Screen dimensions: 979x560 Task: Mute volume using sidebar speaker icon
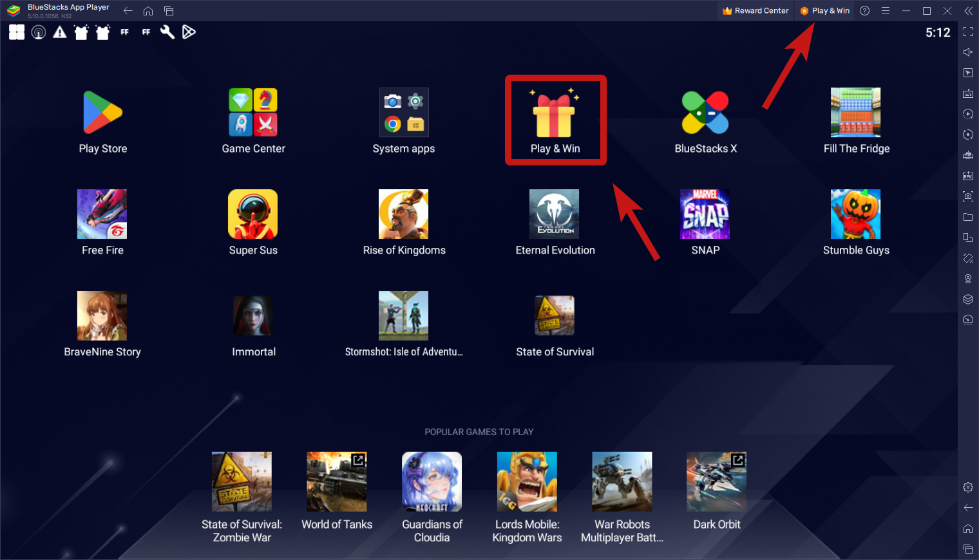(968, 52)
